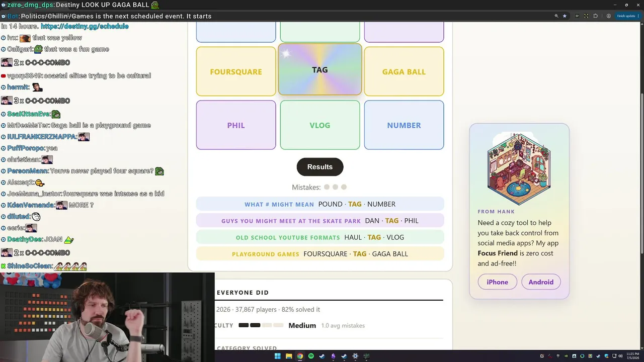Open Chrome's three-dot menu

[x=638, y=16]
